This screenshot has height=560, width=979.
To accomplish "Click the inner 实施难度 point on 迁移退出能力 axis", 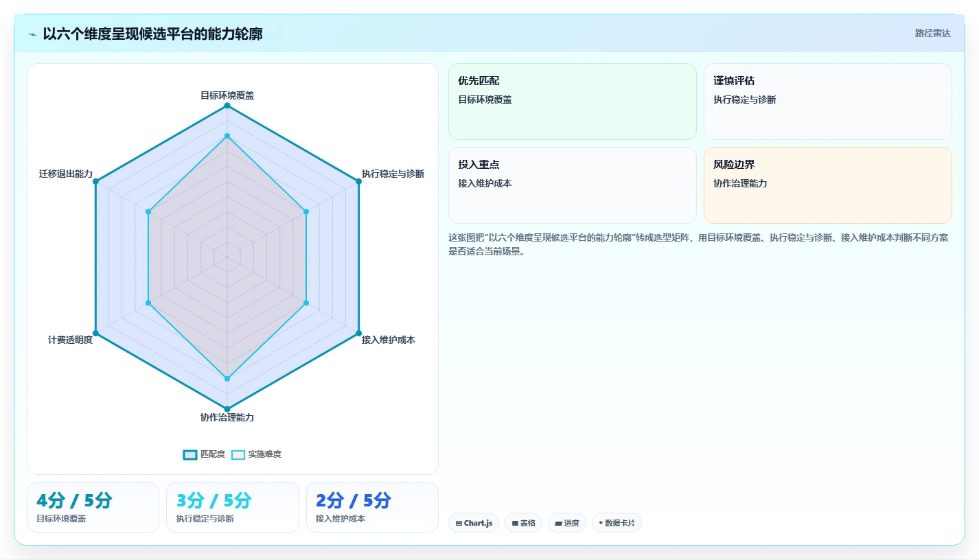I will click(x=148, y=211).
